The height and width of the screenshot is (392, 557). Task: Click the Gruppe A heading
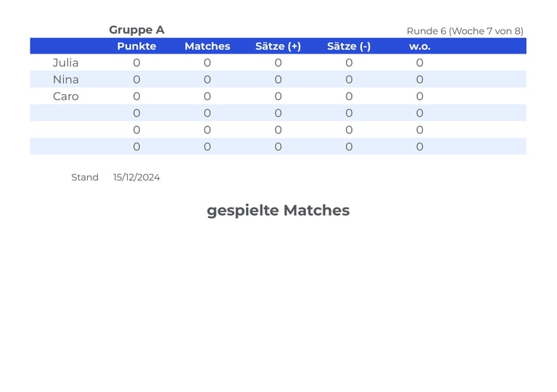(136, 30)
